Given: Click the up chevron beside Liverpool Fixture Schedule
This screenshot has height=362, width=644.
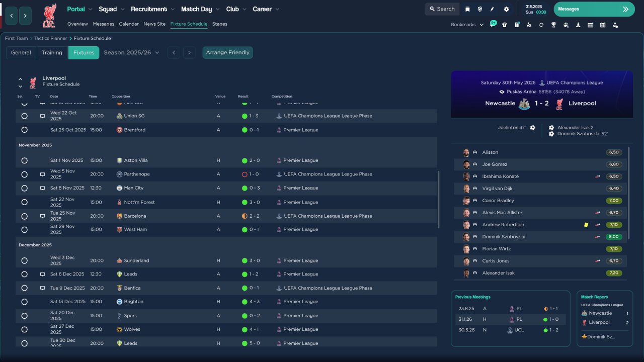Looking at the screenshot, I should pos(21,79).
